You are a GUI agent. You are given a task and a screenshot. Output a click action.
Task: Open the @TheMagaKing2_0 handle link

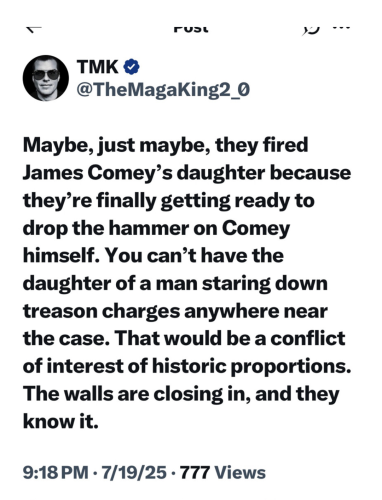(x=163, y=90)
